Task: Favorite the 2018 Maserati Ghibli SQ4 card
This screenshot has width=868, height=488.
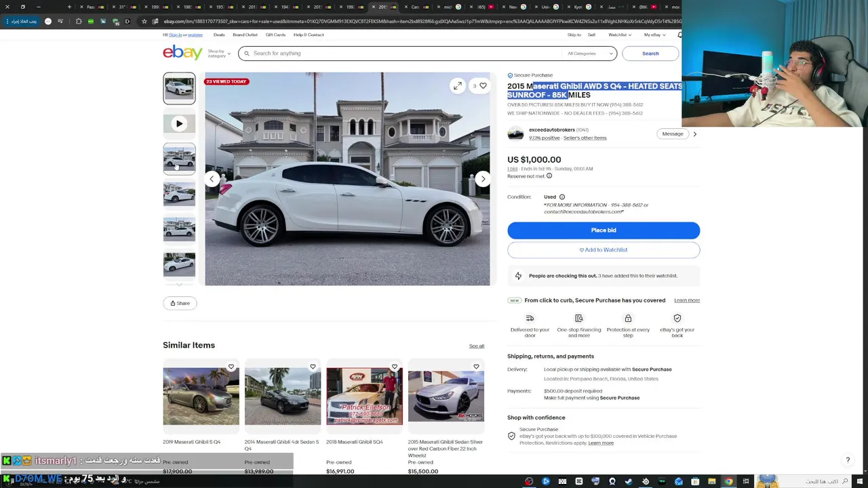Action: 395,367
